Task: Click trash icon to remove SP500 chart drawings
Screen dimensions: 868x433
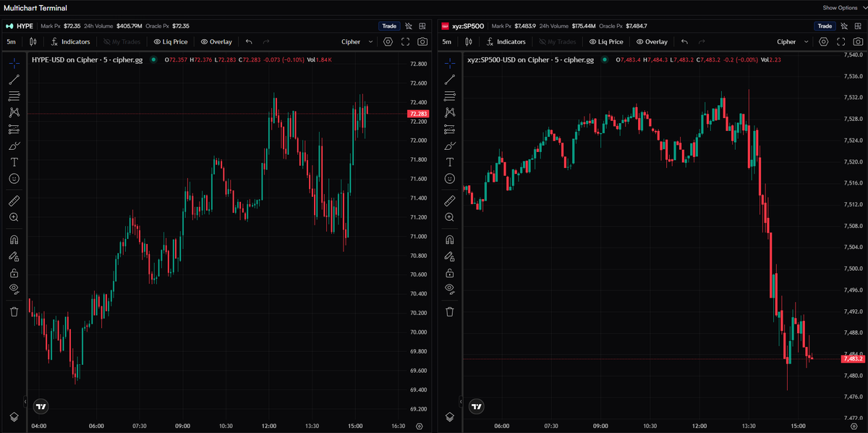Action: (450, 311)
